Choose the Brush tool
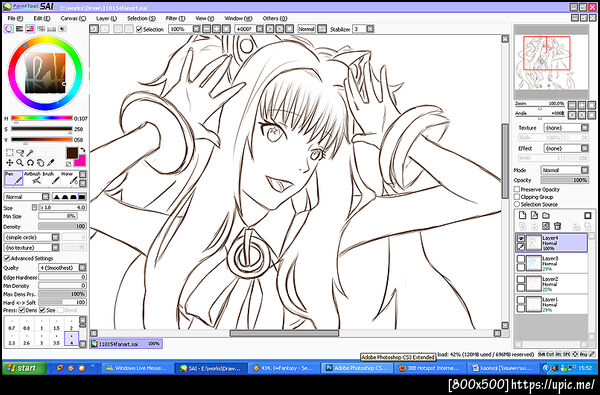This screenshot has height=395, width=600. [50, 178]
